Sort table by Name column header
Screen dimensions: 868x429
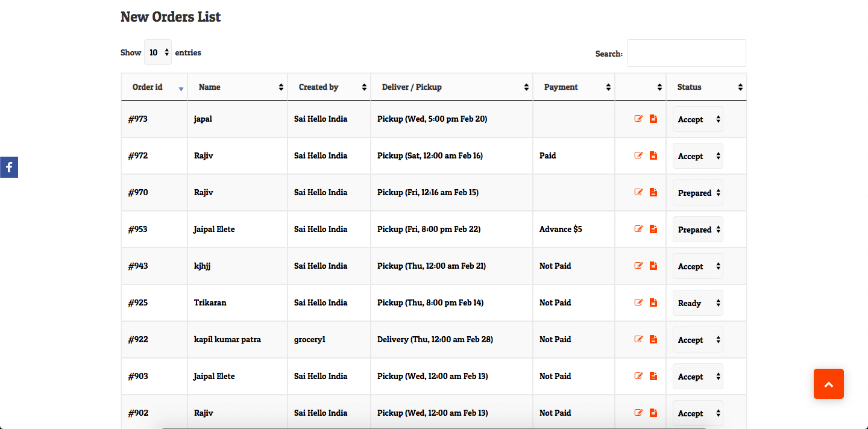coord(237,87)
